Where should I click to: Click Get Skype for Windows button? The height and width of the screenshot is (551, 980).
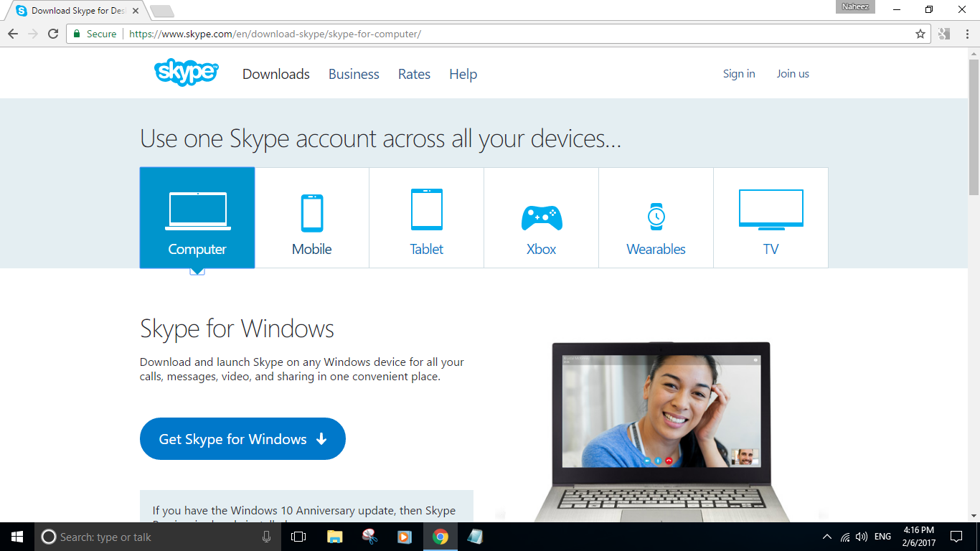(x=242, y=439)
